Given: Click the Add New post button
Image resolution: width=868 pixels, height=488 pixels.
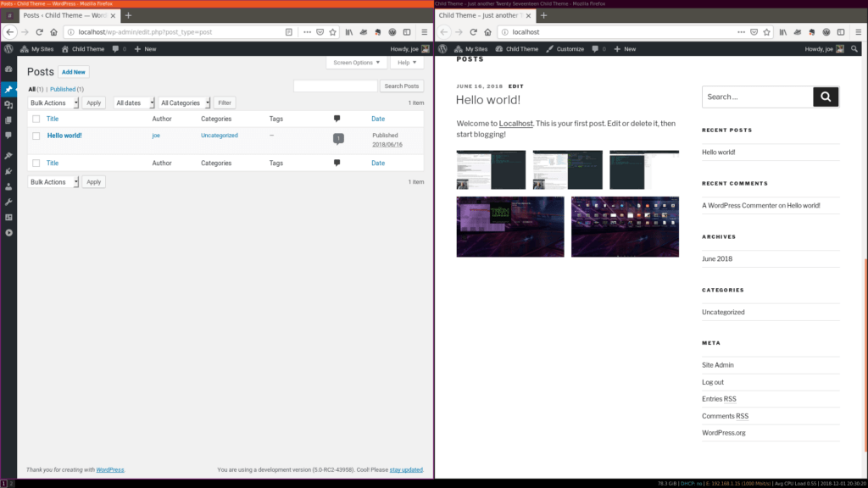Looking at the screenshot, I should click(x=73, y=72).
